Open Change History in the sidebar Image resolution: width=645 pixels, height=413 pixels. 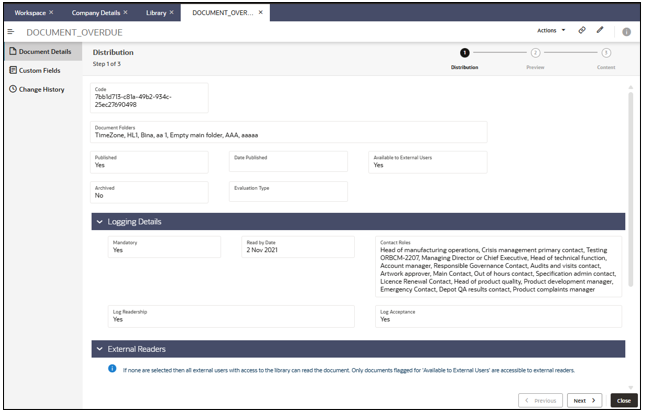coord(42,89)
